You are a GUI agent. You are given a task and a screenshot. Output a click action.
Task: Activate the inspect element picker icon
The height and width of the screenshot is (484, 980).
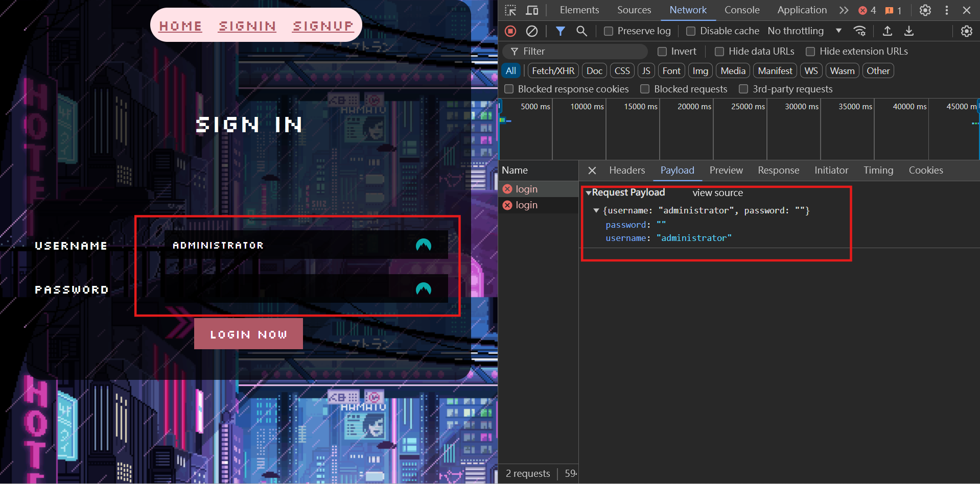[x=510, y=10]
